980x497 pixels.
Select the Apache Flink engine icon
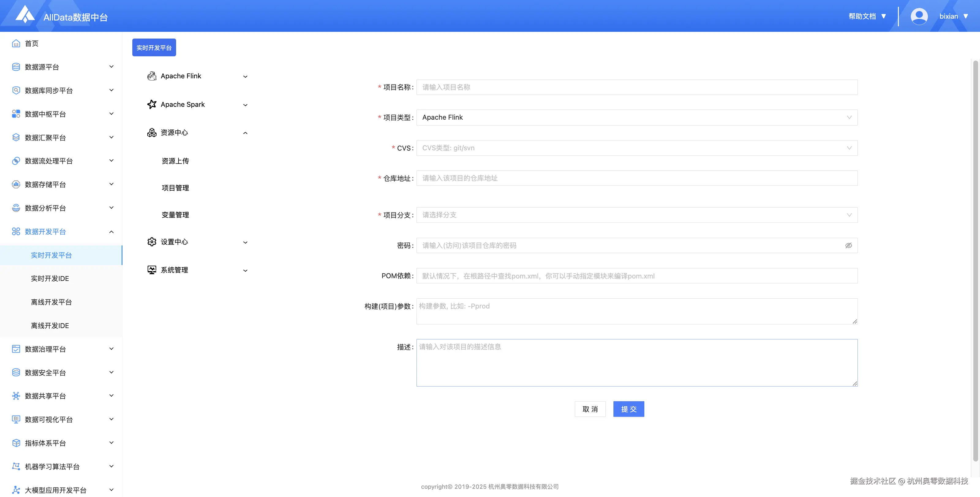click(x=152, y=76)
